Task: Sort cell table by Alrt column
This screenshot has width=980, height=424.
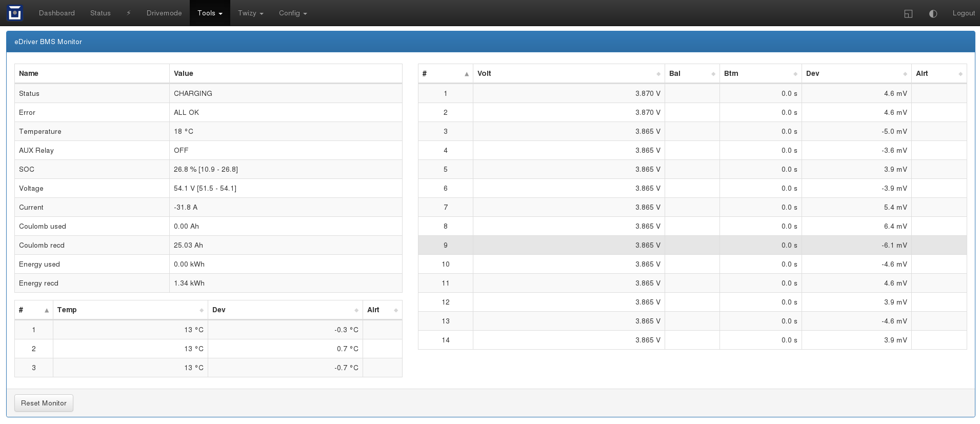Action: point(938,73)
